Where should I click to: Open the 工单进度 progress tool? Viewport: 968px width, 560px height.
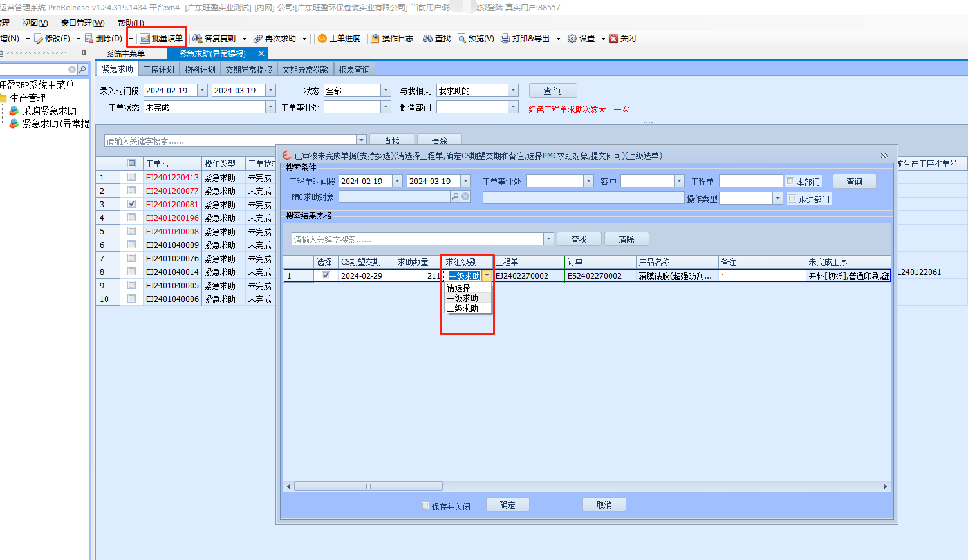point(339,39)
